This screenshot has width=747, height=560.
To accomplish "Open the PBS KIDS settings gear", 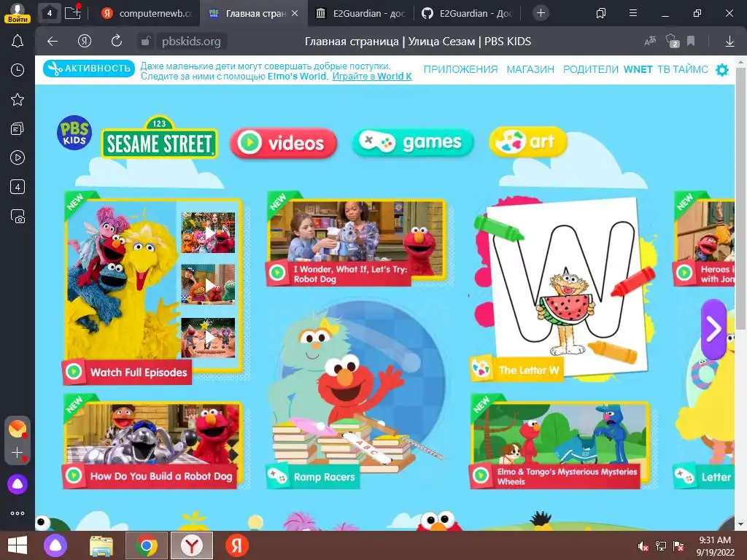I will coord(722,69).
